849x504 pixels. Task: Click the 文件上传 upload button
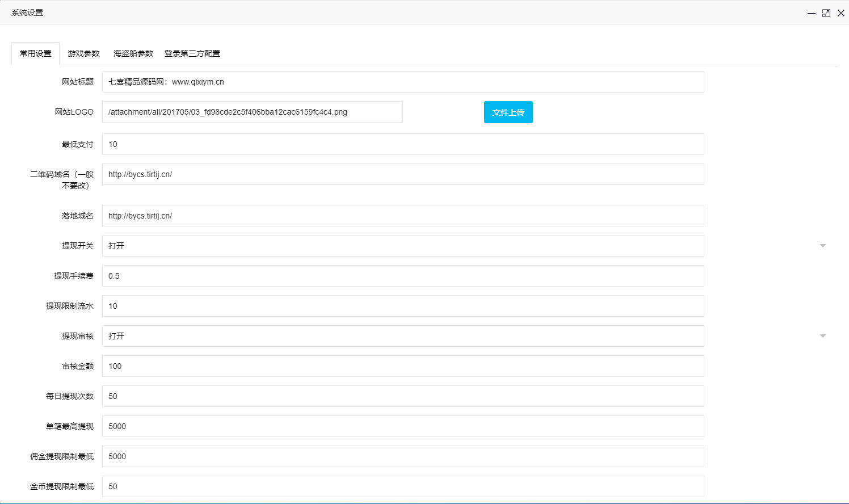coord(508,112)
